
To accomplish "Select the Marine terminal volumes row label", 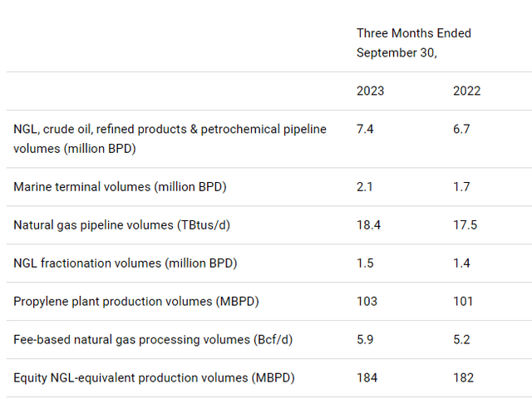I will pyautogui.click(x=120, y=187).
